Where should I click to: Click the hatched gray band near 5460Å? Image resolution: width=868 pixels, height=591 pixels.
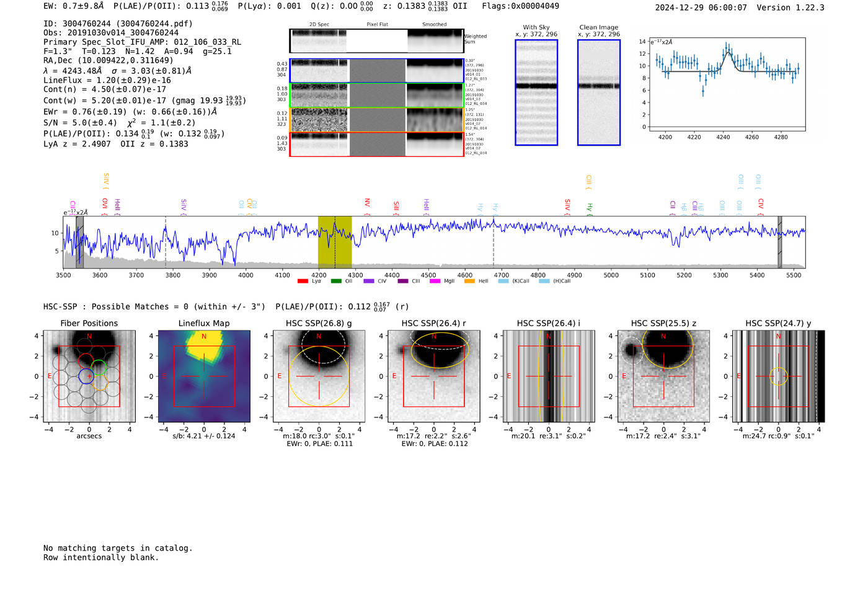tap(780, 242)
